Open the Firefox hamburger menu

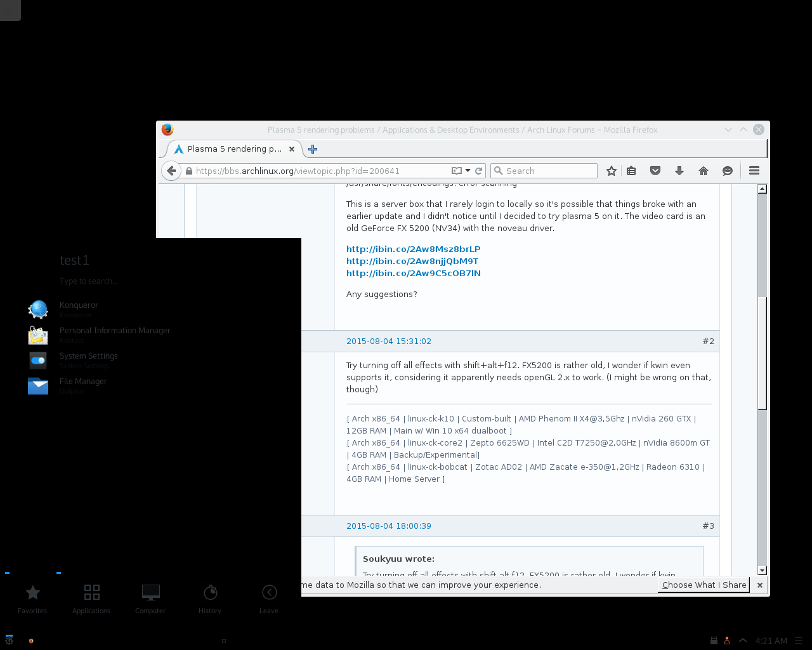[x=754, y=171]
